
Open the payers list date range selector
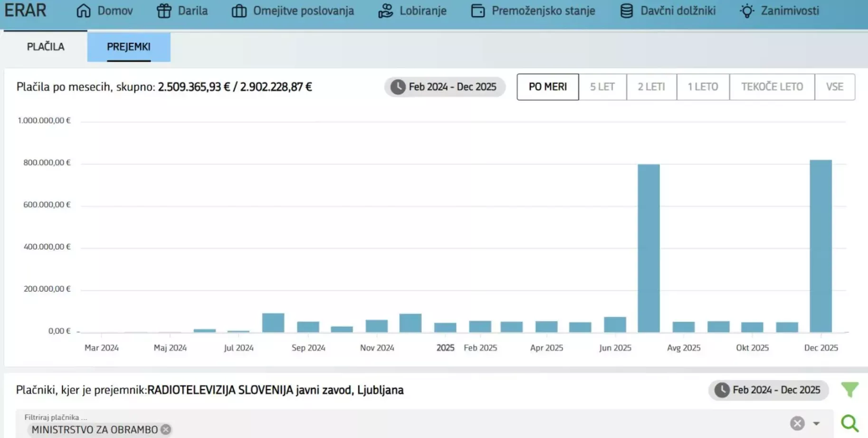768,390
